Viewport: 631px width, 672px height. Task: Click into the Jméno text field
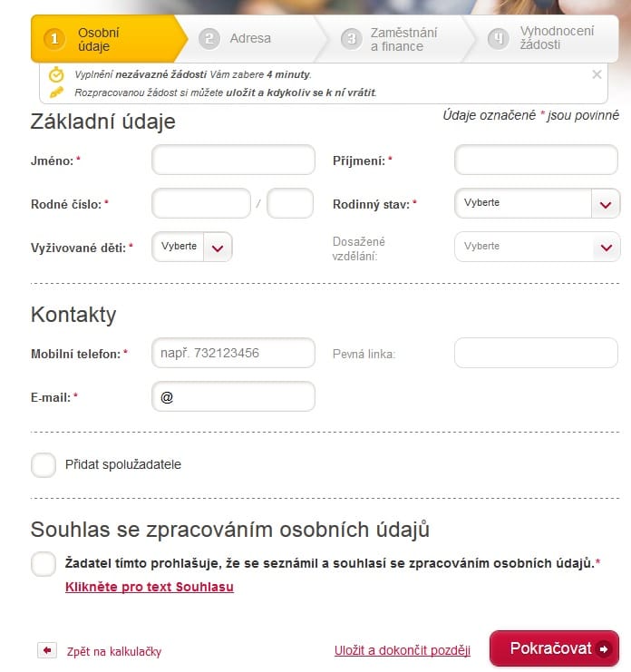pyautogui.click(x=234, y=160)
